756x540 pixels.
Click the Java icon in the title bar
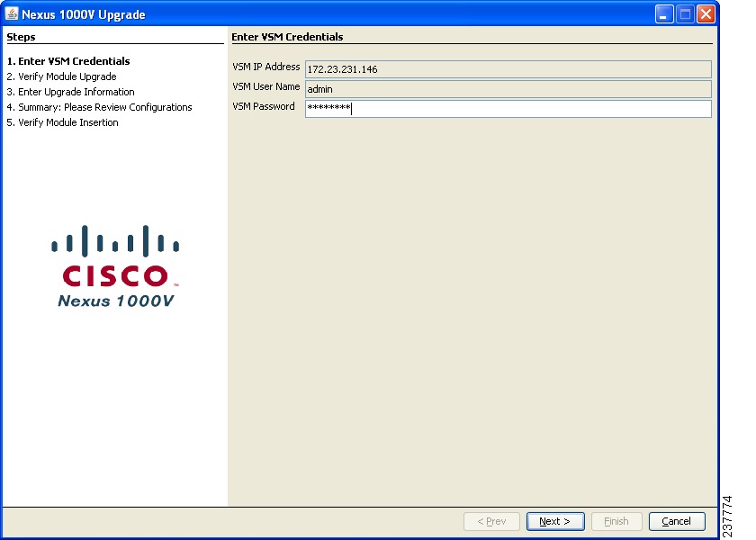pos(11,14)
